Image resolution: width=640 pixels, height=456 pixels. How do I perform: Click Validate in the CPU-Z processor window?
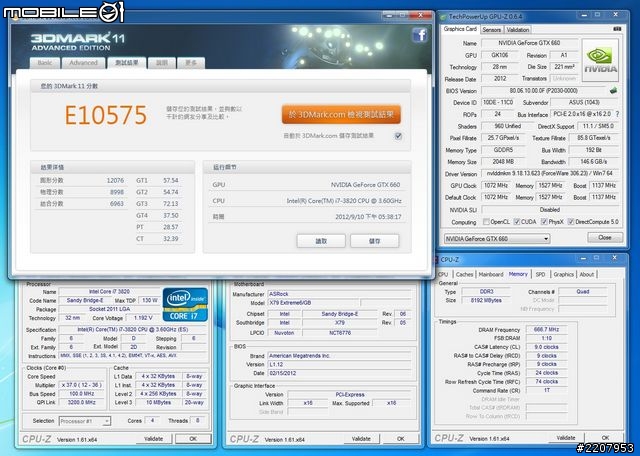tap(153, 439)
